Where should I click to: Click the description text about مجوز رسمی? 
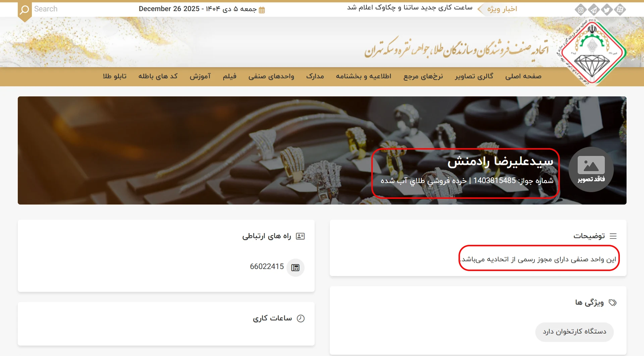538,259
